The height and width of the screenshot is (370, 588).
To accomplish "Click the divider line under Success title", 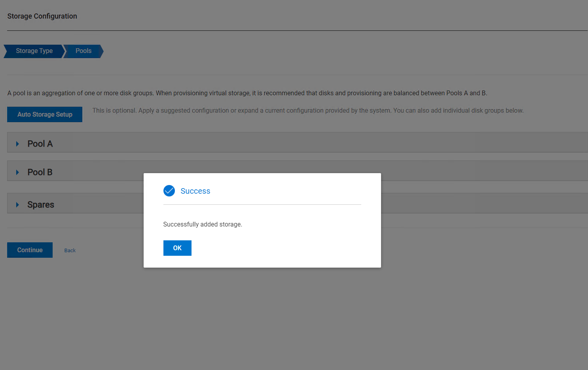I will click(262, 204).
